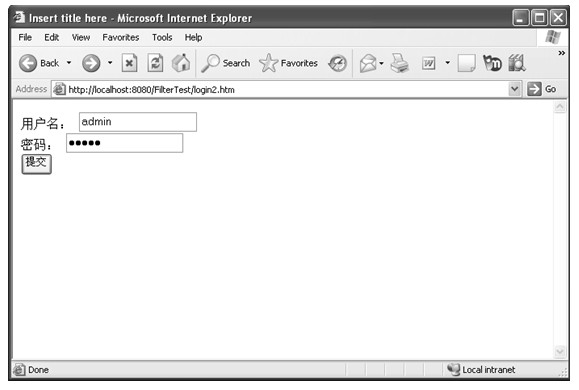
Task: Minimize the Internet Explorer window
Action: 521,17
